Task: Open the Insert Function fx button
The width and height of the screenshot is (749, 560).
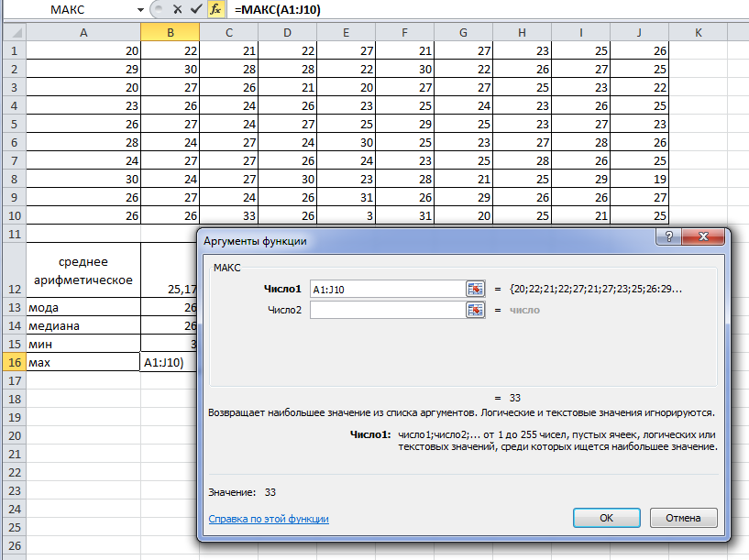Action: coord(216,9)
